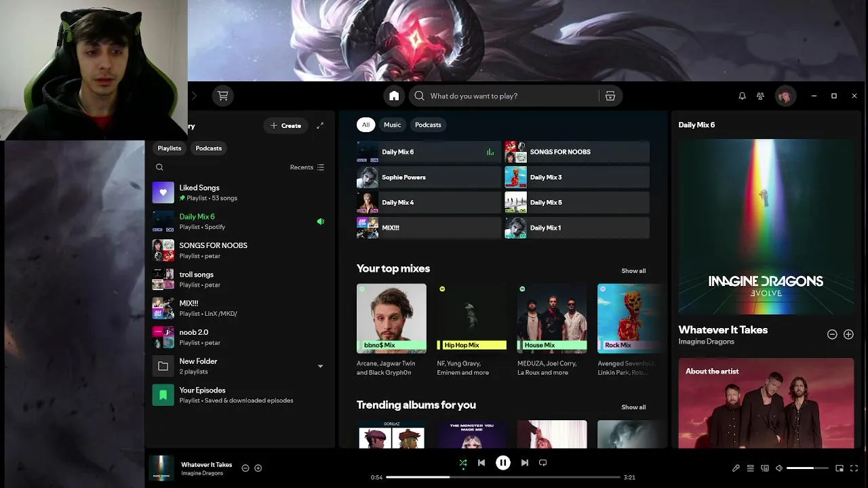Click the search input field

(x=503, y=96)
